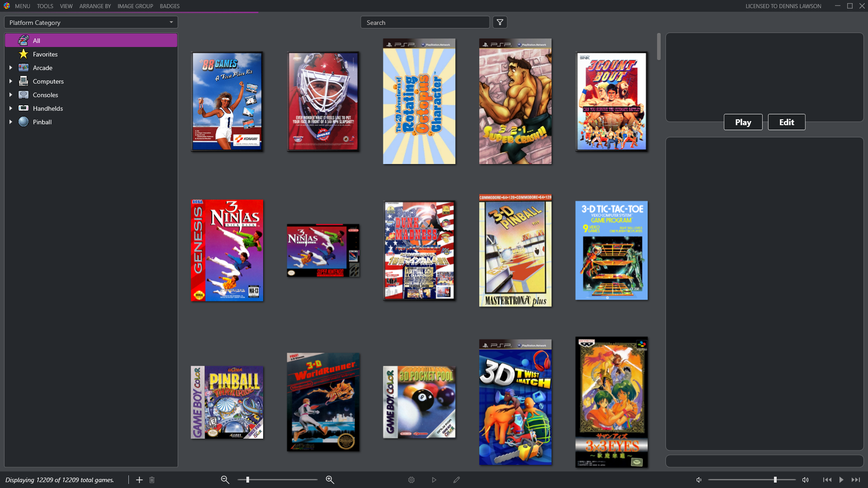Select the Pinball Thrillride Game Boy cover

(227, 402)
